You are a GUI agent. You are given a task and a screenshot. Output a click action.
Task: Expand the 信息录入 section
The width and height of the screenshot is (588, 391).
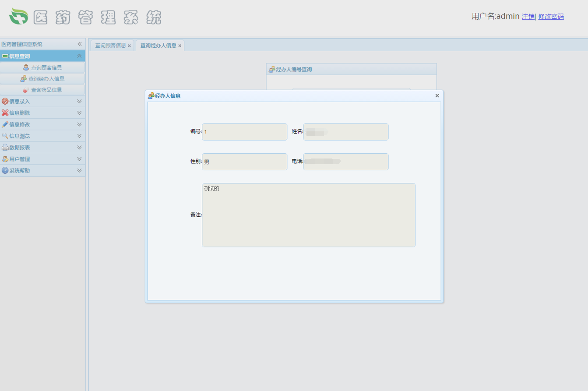(x=79, y=101)
